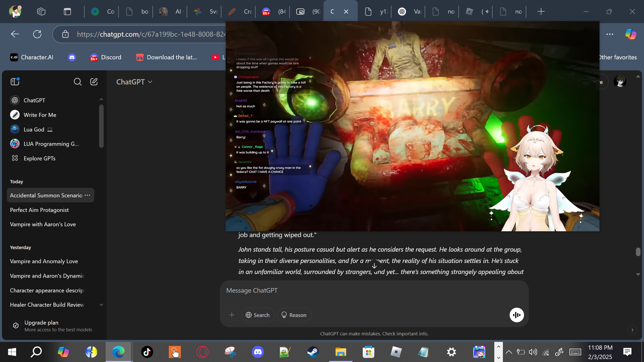Click the picture-in-picture stream video overlay
Screen dimensions: 644x362
click(412, 126)
